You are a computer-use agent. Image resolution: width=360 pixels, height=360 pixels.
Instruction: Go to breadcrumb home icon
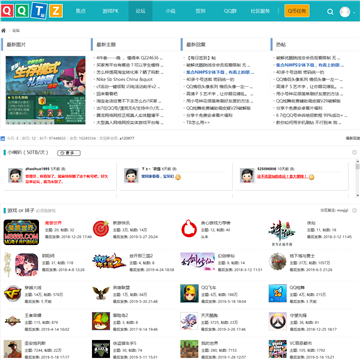coord(4,31)
